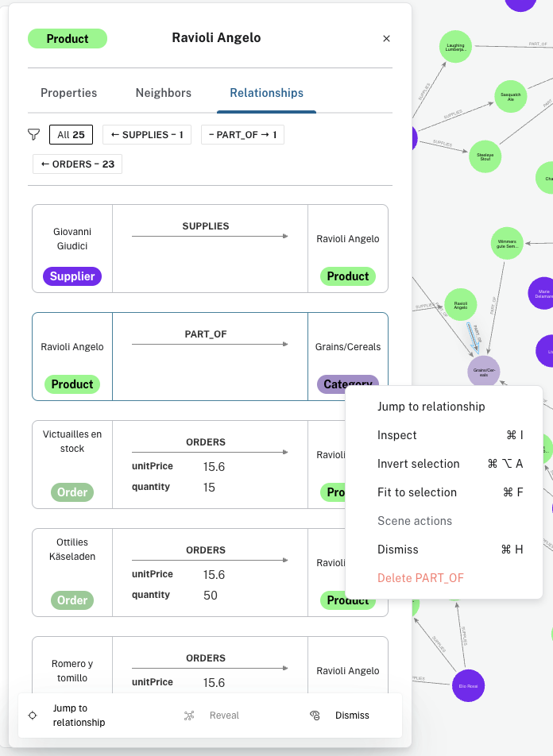Click quantity value 15

tap(209, 488)
